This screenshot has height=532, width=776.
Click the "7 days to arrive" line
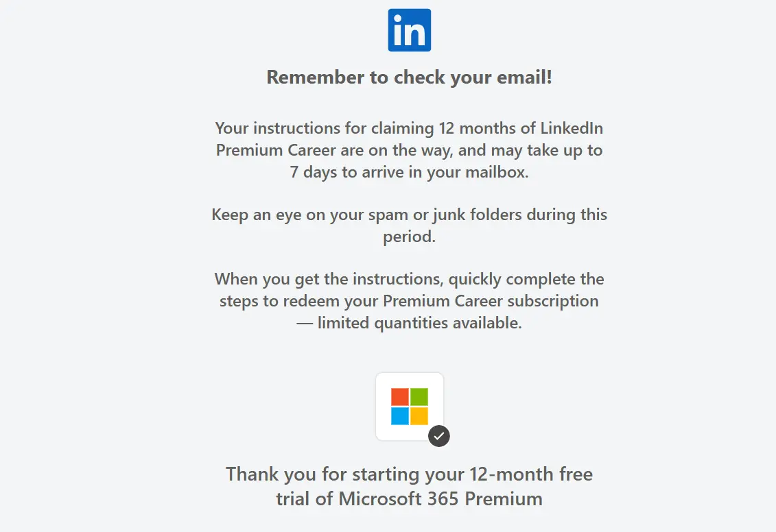click(x=410, y=172)
